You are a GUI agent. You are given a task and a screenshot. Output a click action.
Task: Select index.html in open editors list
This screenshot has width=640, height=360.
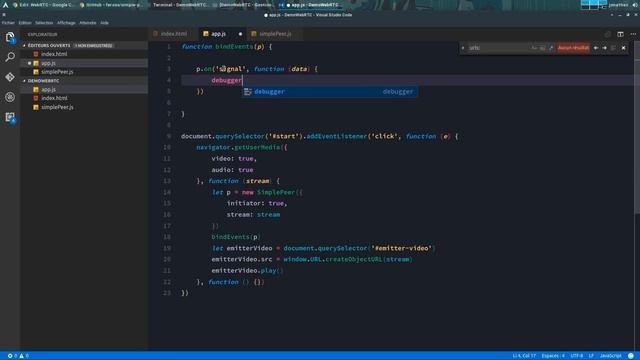point(84,54)
